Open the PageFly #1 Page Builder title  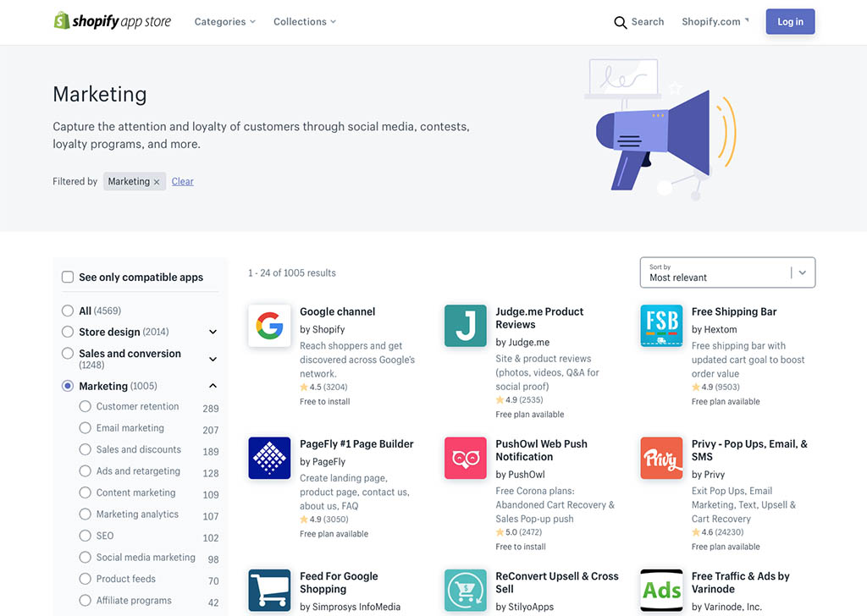pyautogui.click(x=356, y=443)
